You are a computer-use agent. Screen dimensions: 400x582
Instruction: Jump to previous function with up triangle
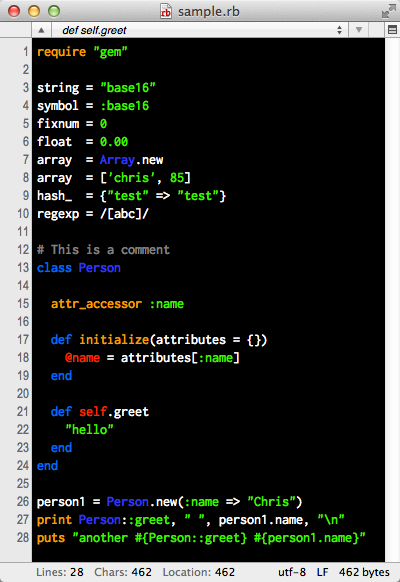tap(41, 30)
